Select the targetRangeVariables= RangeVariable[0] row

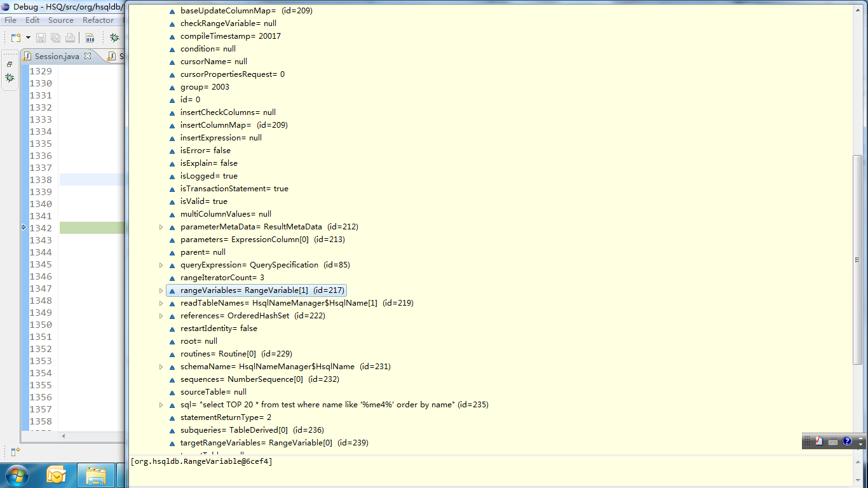(268, 443)
